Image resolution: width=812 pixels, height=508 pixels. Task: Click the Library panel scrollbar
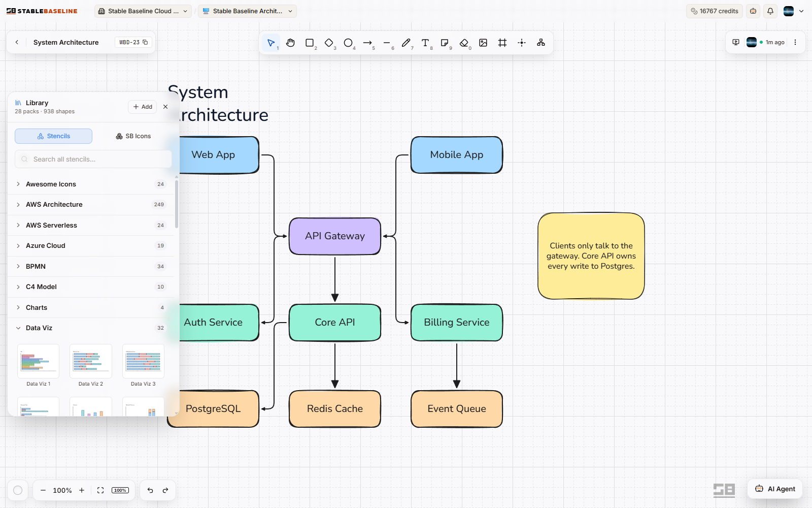click(177, 203)
